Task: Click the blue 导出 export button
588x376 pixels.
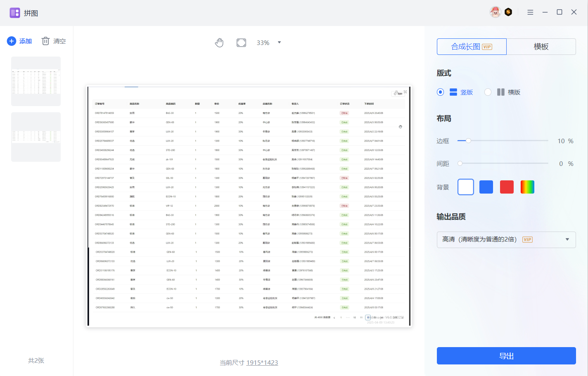Action: coord(506,356)
